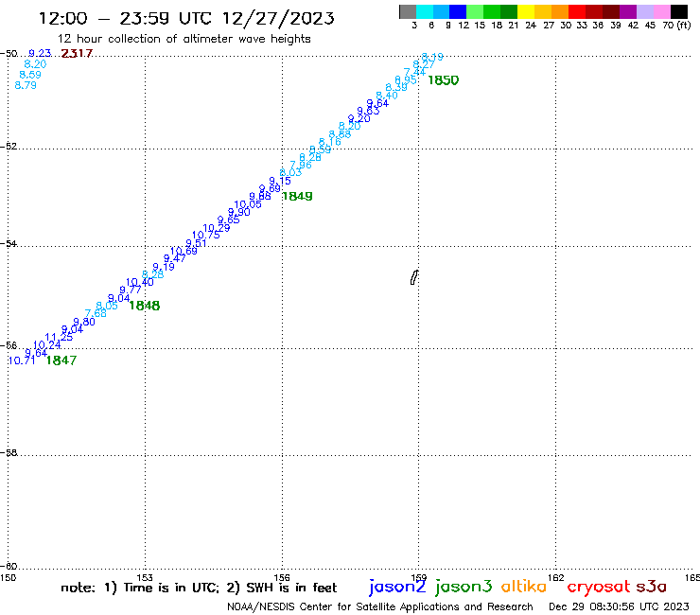Click the 10.05 wave height value
The width and height of the screenshot is (700, 615).
tap(248, 204)
